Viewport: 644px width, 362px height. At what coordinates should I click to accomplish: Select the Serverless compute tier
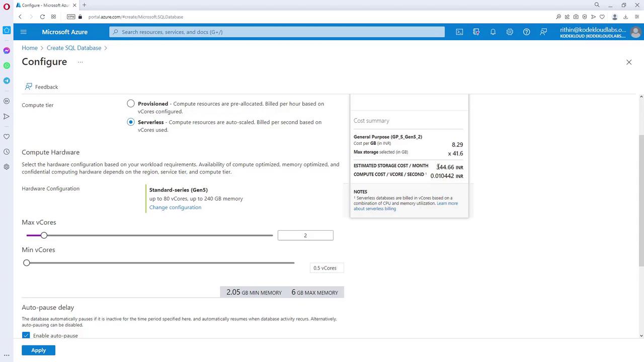pos(131,122)
